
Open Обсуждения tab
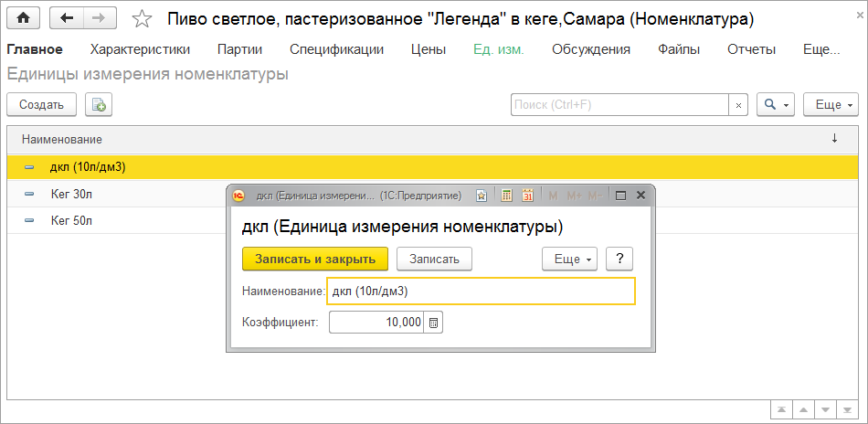(591, 49)
